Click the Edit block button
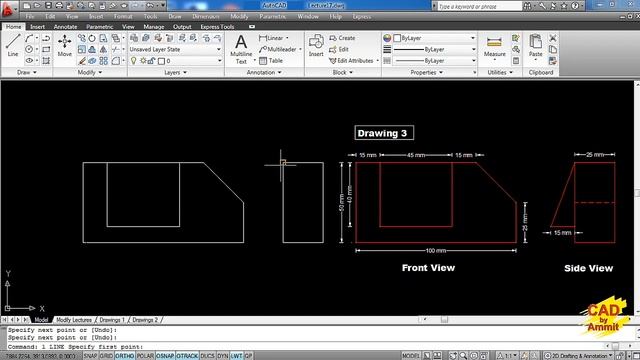The height and width of the screenshot is (360, 640). tap(339, 49)
